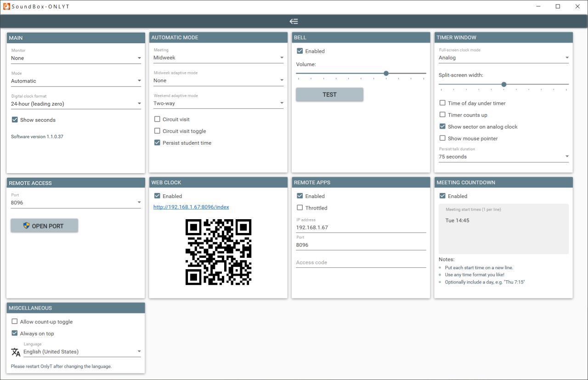The height and width of the screenshot is (380, 588).
Task: Click the Web Clock QR code
Action: (x=218, y=252)
